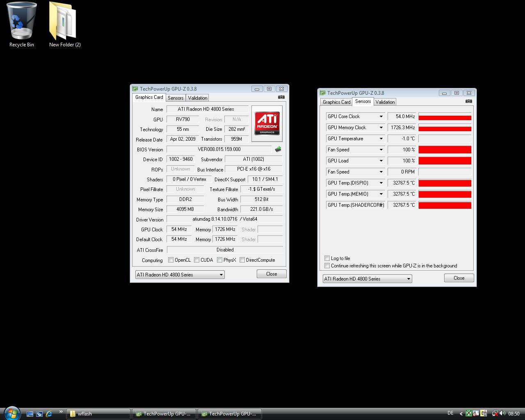Open GPU Load sensor dropdown
The image size is (525, 420).
coord(381,161)
